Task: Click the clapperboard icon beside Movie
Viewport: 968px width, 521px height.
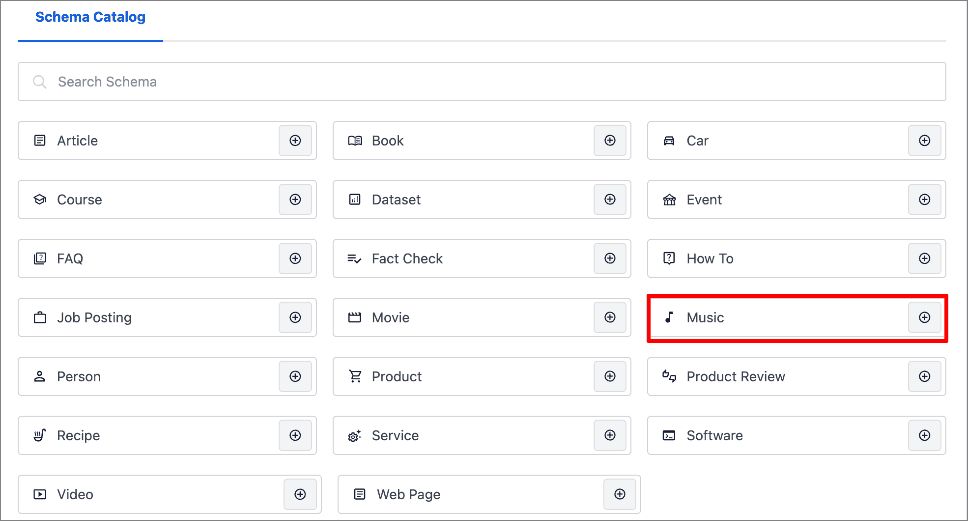Action: tap(354, 317)
